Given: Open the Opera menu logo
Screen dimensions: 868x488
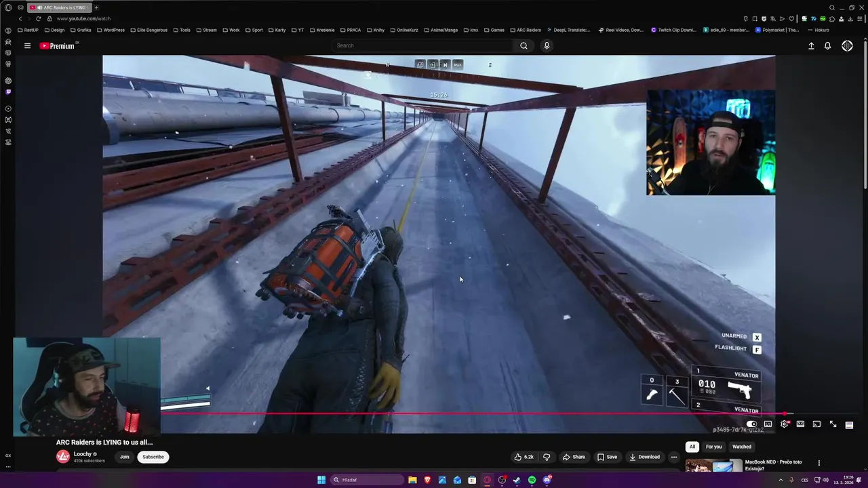Looking at the screenshot, I should tap(8, 7).
